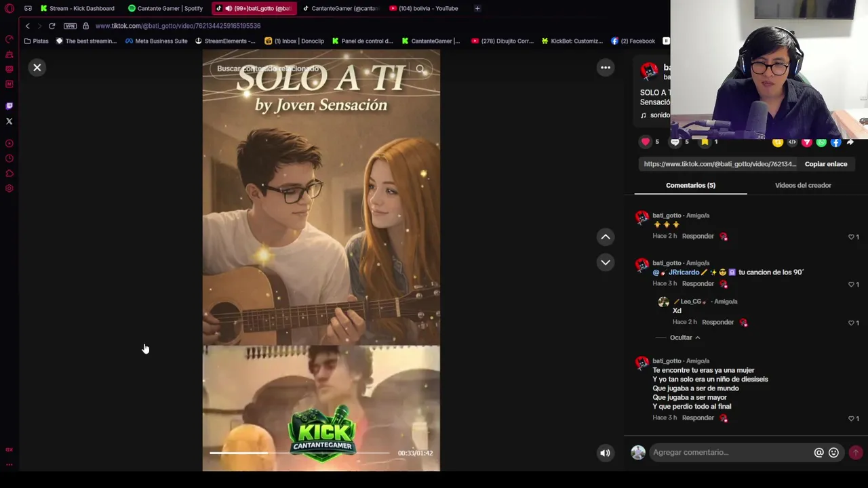Send to friends with the red paper-plane icon

pos(807,142)
